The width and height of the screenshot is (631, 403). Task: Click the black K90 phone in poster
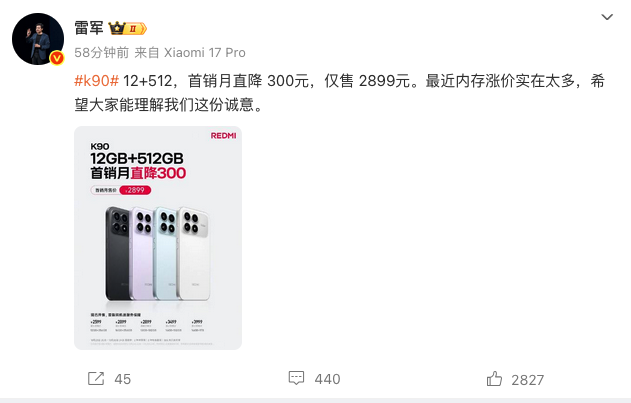(118, 254)
